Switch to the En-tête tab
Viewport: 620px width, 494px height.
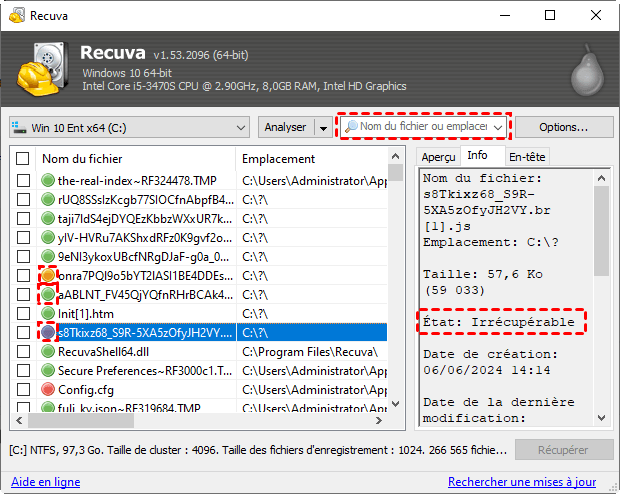pyautogui.click(x=527, y=157)
